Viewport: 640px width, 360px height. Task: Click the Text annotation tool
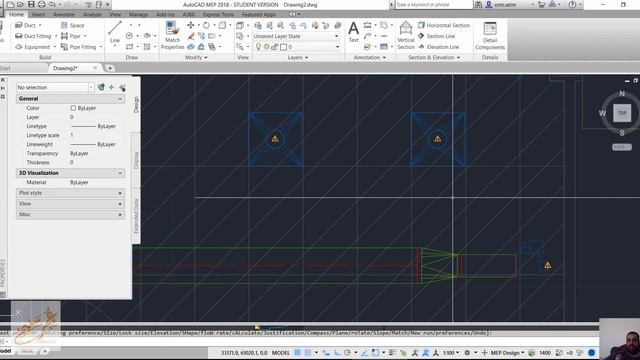(353, 32)
